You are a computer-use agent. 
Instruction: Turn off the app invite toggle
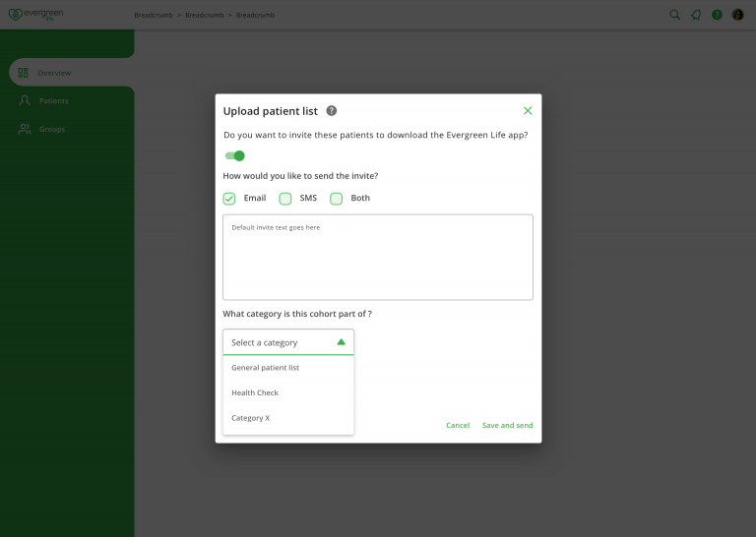point(234,155)
